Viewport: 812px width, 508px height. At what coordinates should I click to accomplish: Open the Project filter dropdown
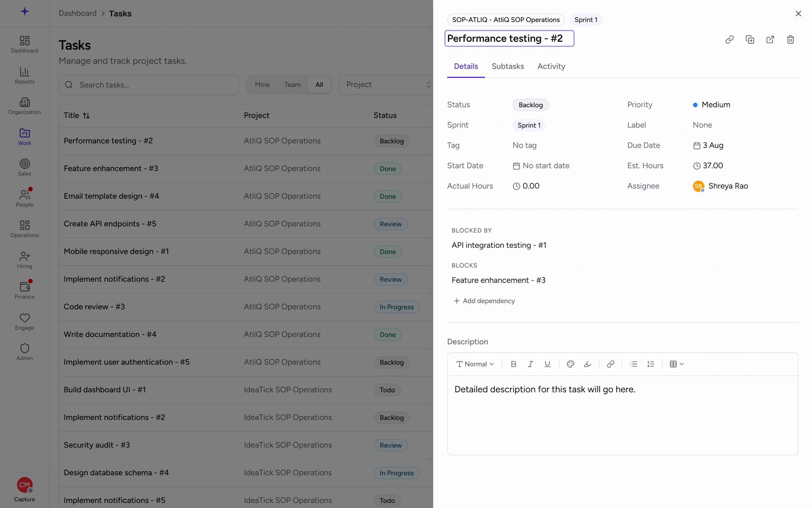click(x=387, y=85)
